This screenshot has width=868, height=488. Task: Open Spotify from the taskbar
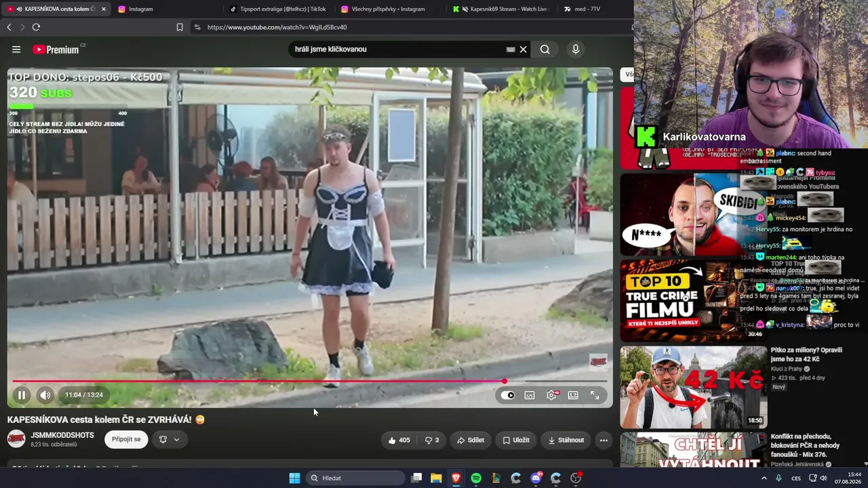coord(476,478)
